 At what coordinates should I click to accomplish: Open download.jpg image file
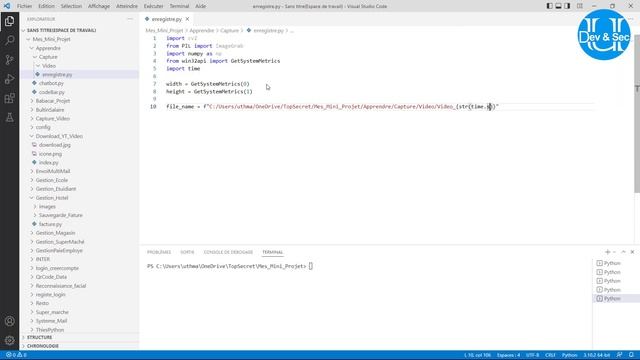coord(54,145)
